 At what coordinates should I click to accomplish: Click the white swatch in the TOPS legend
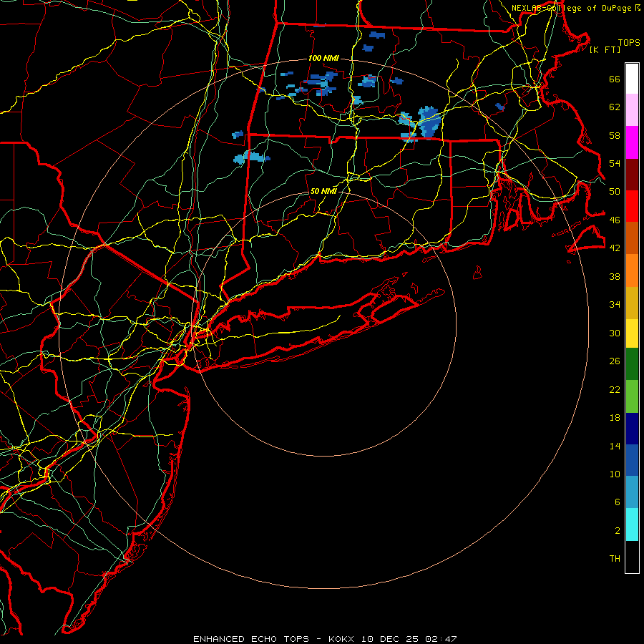[x=632, y=79]
